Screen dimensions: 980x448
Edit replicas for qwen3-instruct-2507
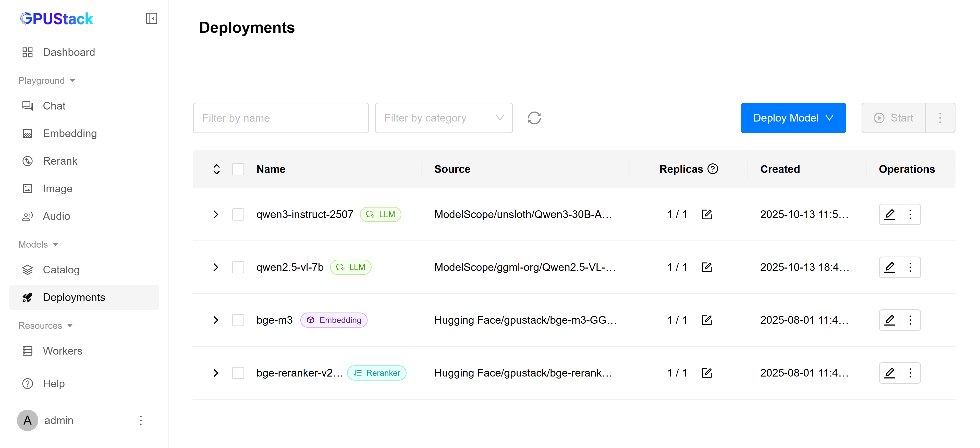click(x=706, y=214)
